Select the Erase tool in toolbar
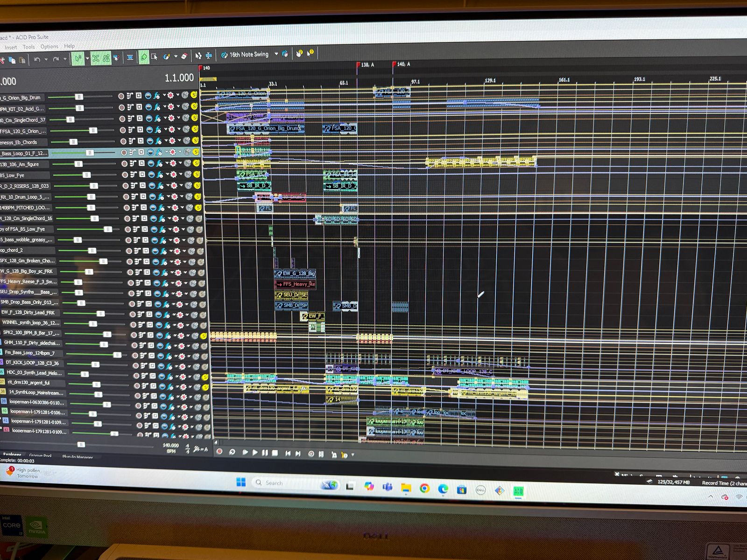This screenshot has width=747, height=560. click(x=184, y=56)
